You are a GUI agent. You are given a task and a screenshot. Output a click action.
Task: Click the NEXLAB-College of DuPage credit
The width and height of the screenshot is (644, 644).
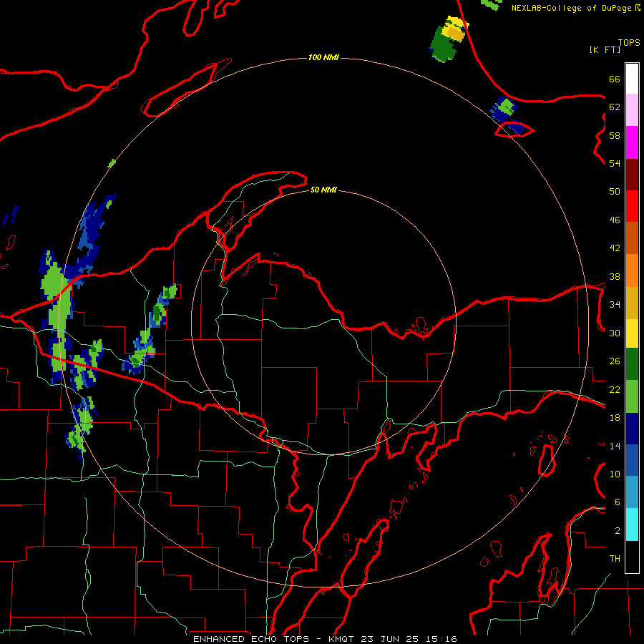pos(575,8)
